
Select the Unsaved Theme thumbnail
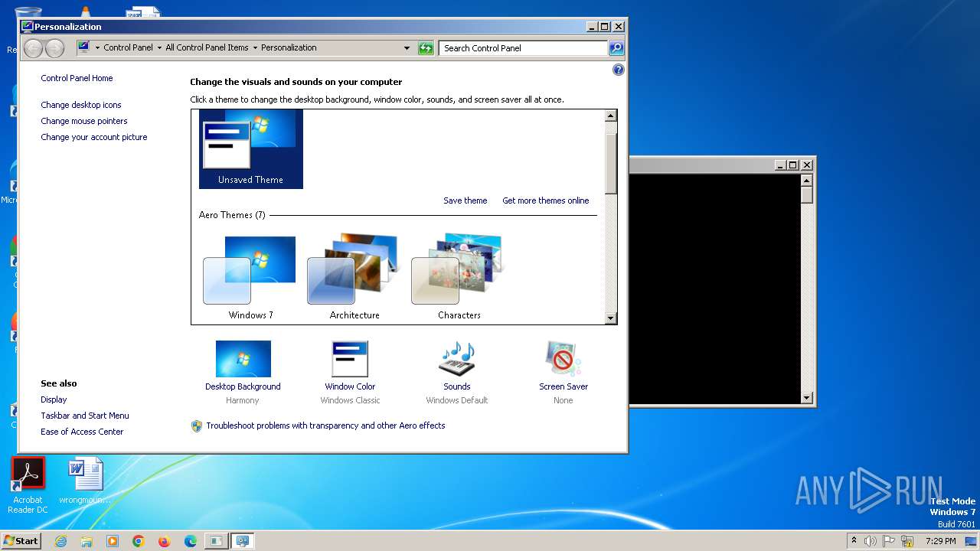tap(251, 148)
